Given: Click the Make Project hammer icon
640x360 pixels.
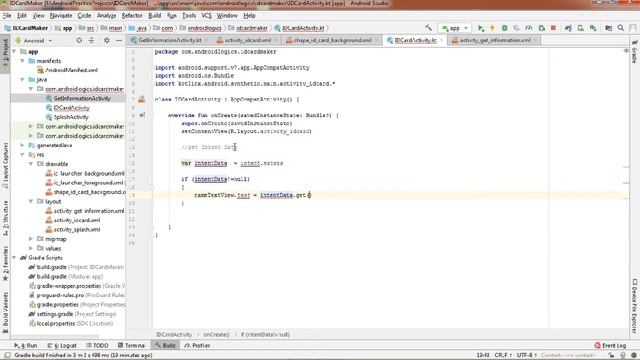Looking at the screenshot, I should (x=428, y=28).
